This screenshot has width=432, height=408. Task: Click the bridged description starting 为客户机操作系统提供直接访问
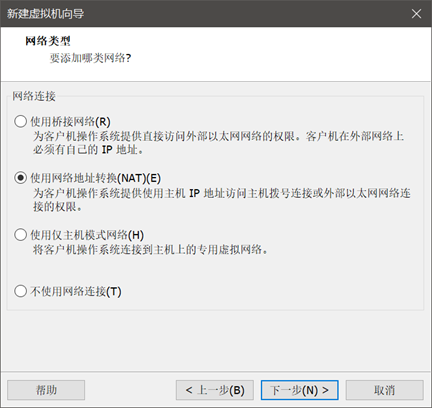(x=218, y=143)
